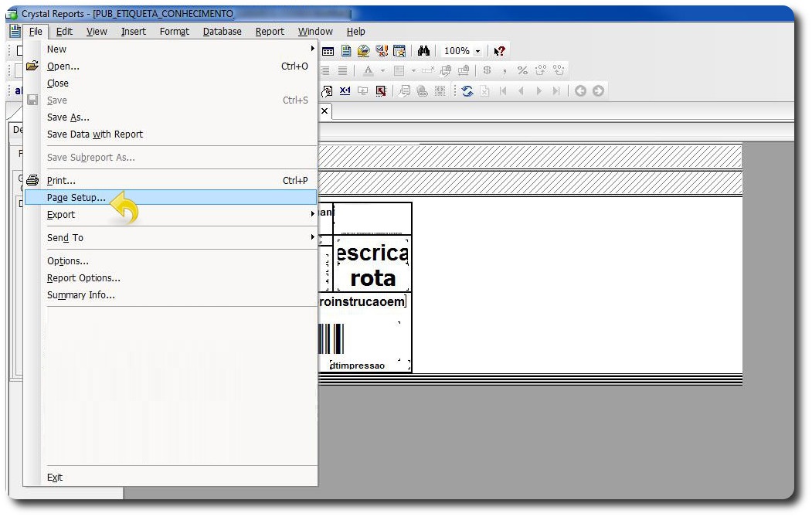
Task: Open the Workbench toolbar icon
Action: point(399,51)
